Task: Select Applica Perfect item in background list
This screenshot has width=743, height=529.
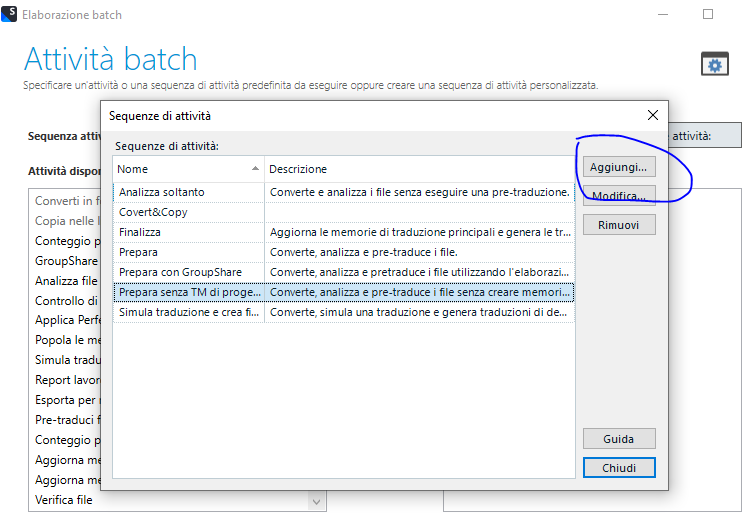Action: pos(67,320)
